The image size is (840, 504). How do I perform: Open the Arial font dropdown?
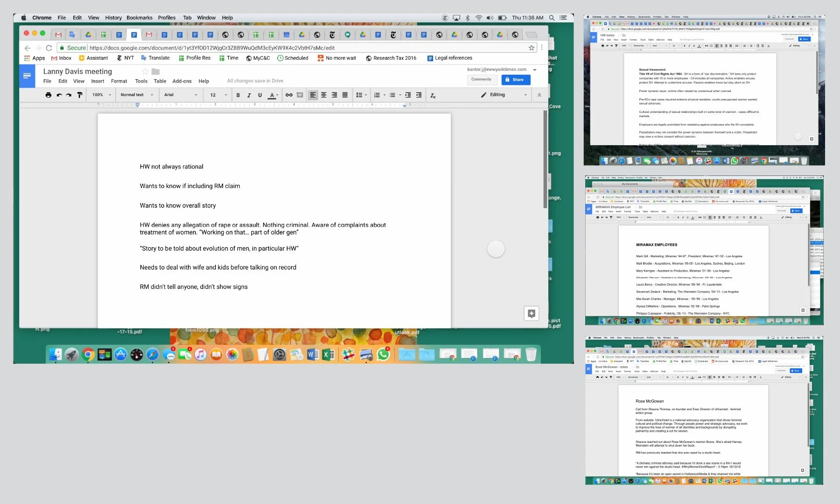click(181, 95)
